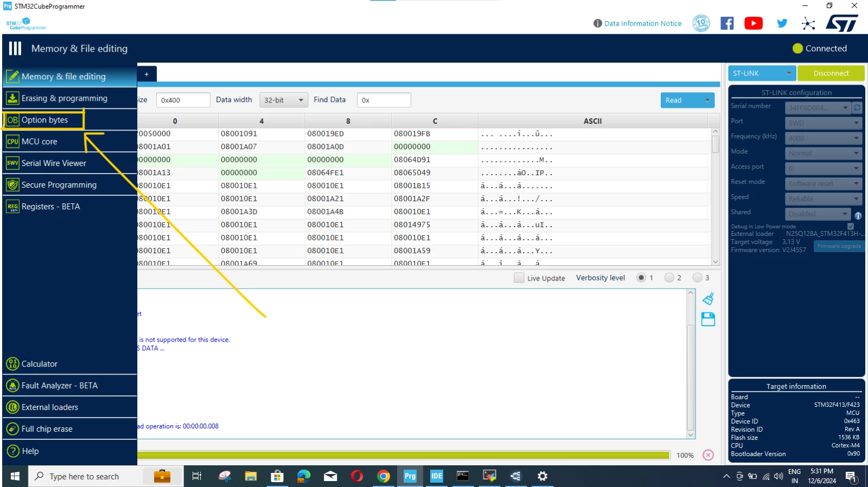Save the log with the floppy disk icon
The image size is (868, 487).
pyautogui.click(x=708, y=319)
